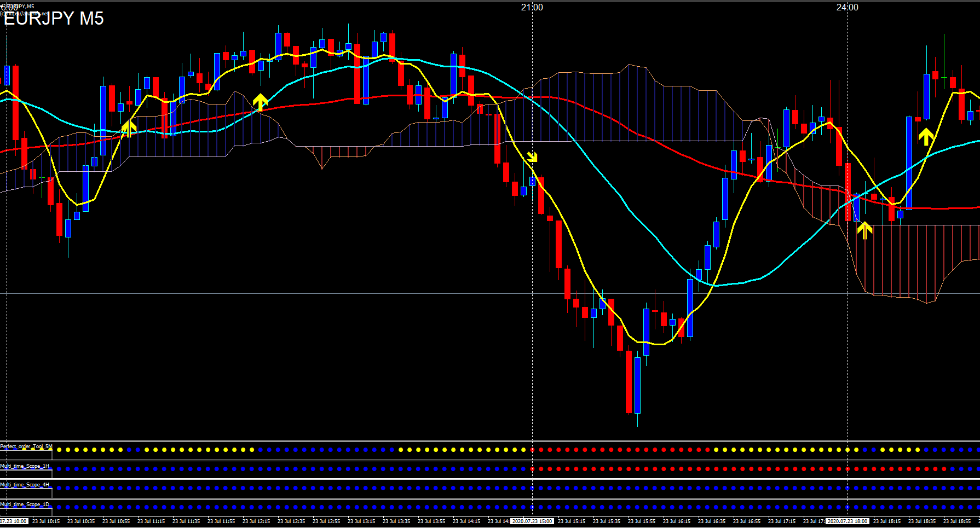The width and height of the screenshot is (980, 528).
Task: Click the small diagonal yellow sell arrow
Action: 532,157
